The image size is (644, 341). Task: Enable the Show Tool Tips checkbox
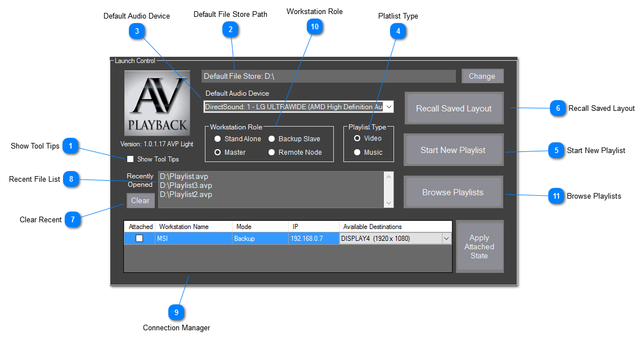(x=131, y=159)
